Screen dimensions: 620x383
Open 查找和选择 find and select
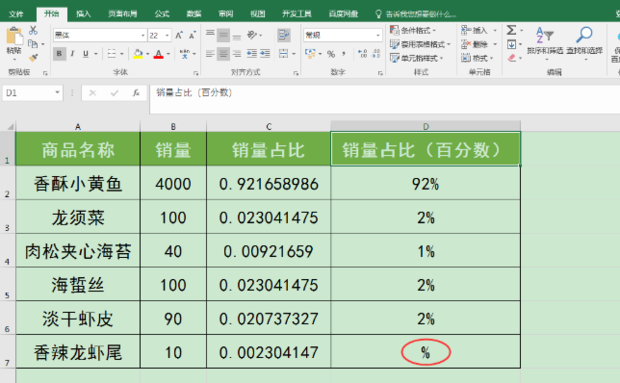(x=584, y=42)
